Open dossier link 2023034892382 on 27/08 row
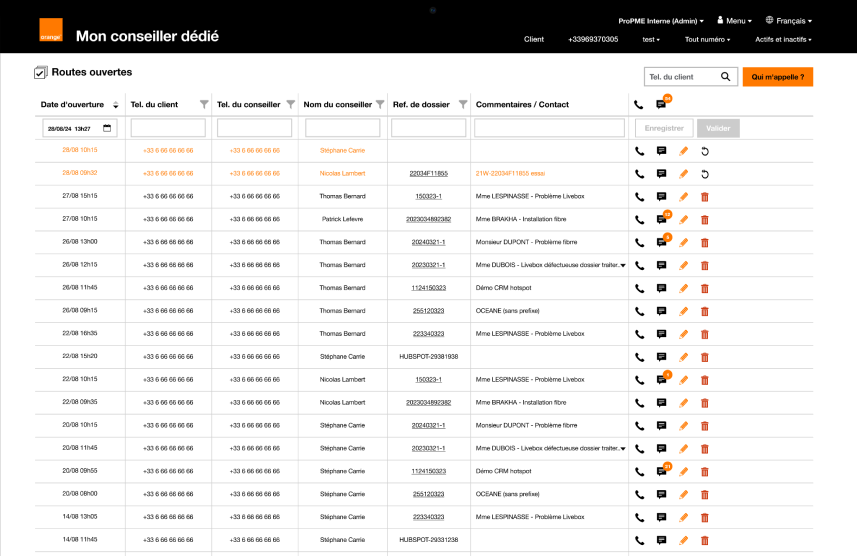Viewport: 857px width, 556px height. point(428,219)
